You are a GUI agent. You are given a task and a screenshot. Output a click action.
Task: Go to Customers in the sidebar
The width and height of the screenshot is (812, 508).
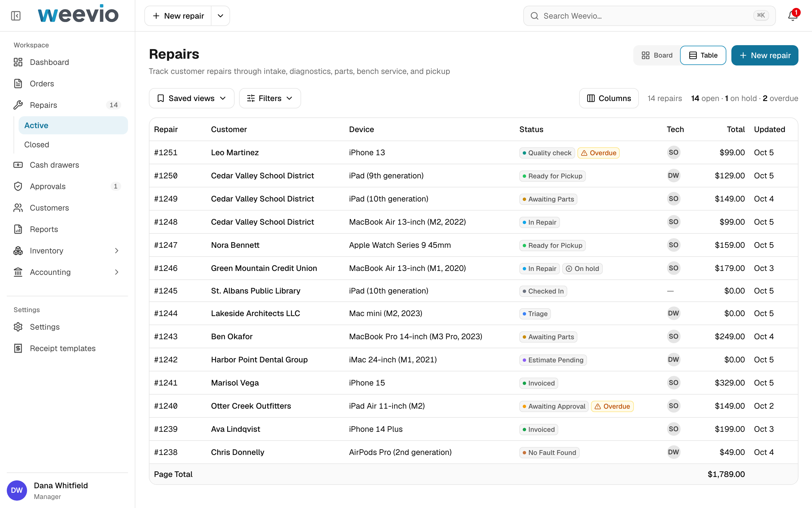pos(67,208)
